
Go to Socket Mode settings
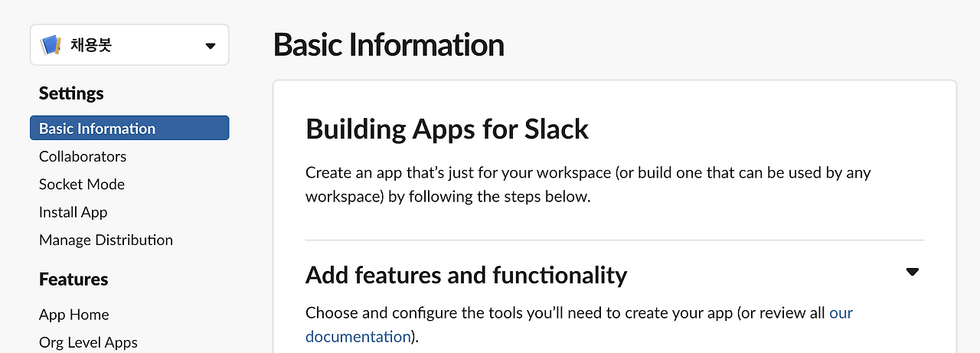pyautogui.click(x=82, y=185)
